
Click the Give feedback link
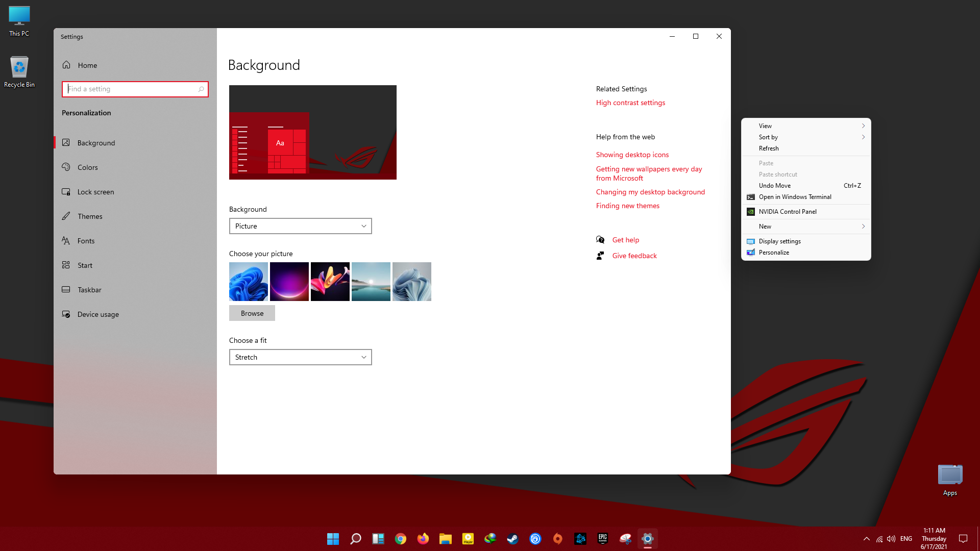tap(634, 256)
